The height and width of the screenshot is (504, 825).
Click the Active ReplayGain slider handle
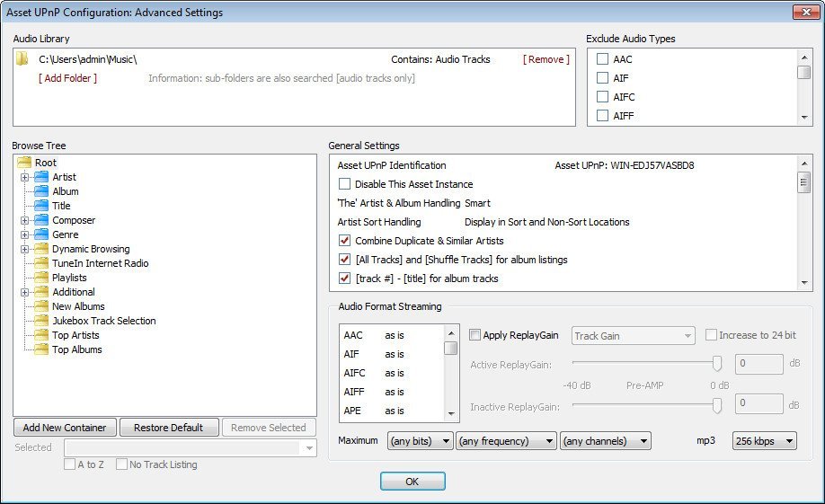[x=717, y=363]
